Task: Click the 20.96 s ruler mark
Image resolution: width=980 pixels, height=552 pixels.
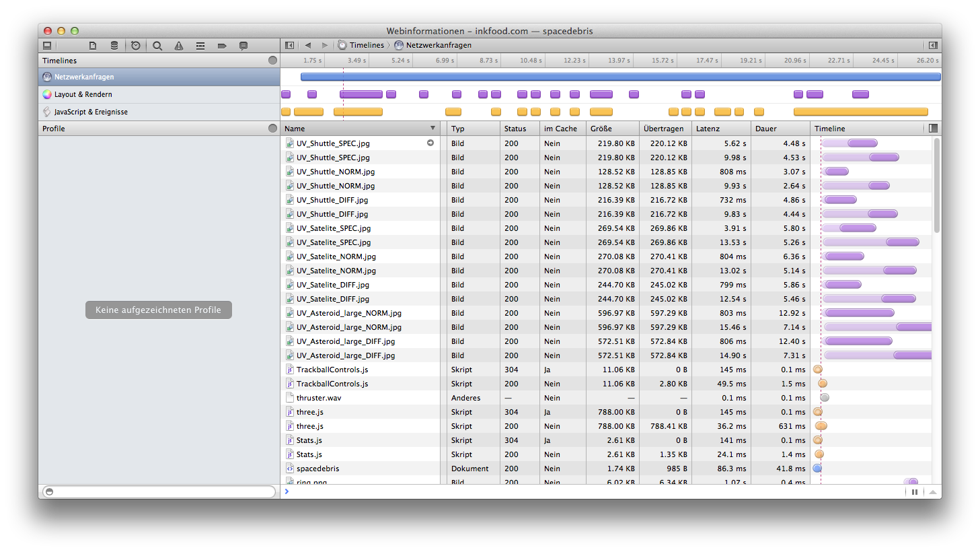Action: pyautogui.click(x=795, y=61)
